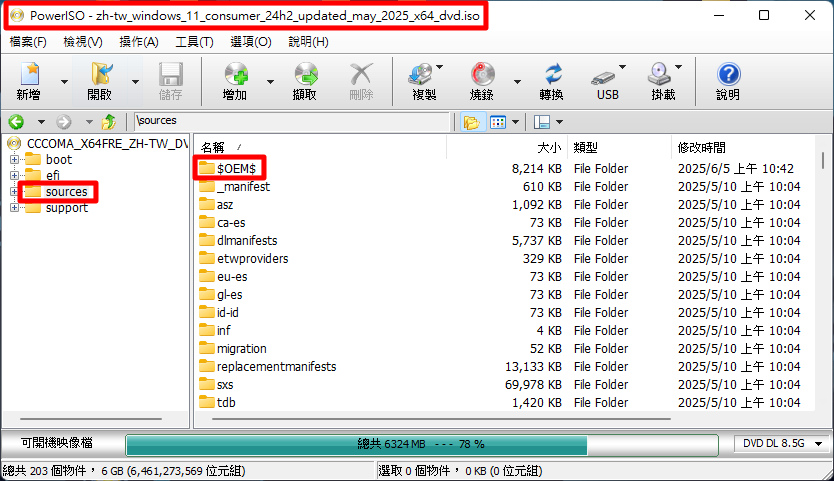This screenshot has width=834, height=481.
Task: Open the 選項(O) menu
Action: pos(251,42)
